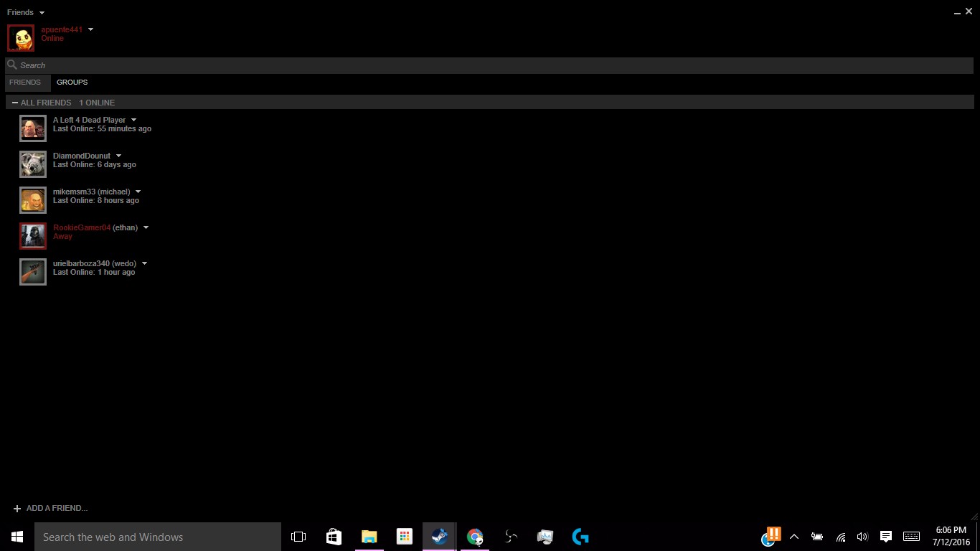Screen dimensions: 980x551
Task: Open apuente441's online status dropdown
Action: [90, 29]
